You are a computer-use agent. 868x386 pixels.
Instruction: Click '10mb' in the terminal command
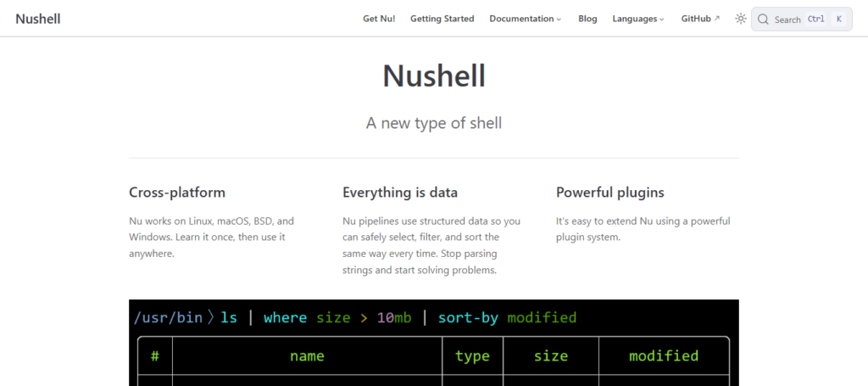click(394, 318)
